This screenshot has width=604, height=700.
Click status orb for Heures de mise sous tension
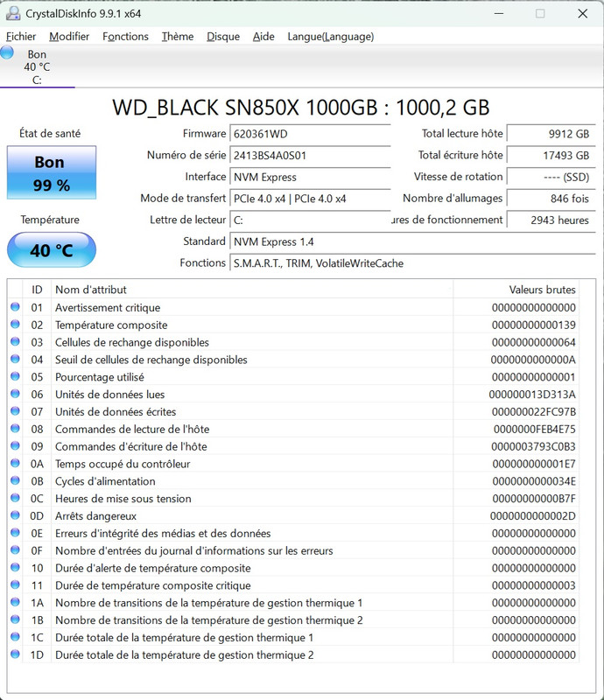pos(15,498)
